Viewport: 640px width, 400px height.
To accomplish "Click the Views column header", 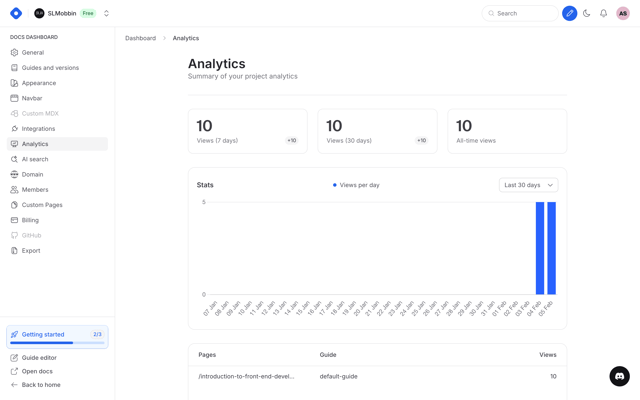I will 548,355.
